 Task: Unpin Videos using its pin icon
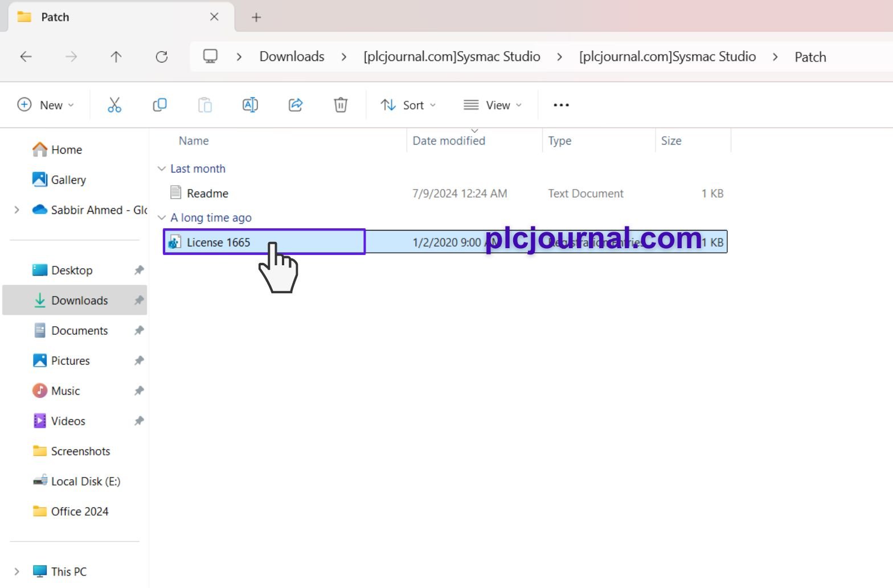[x=139, y=421]
